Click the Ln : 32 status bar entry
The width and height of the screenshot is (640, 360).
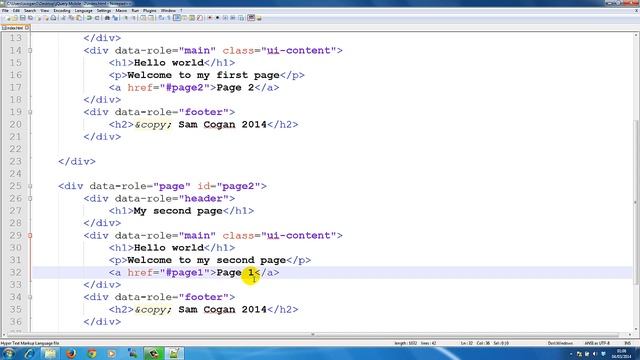click(467, 343)
